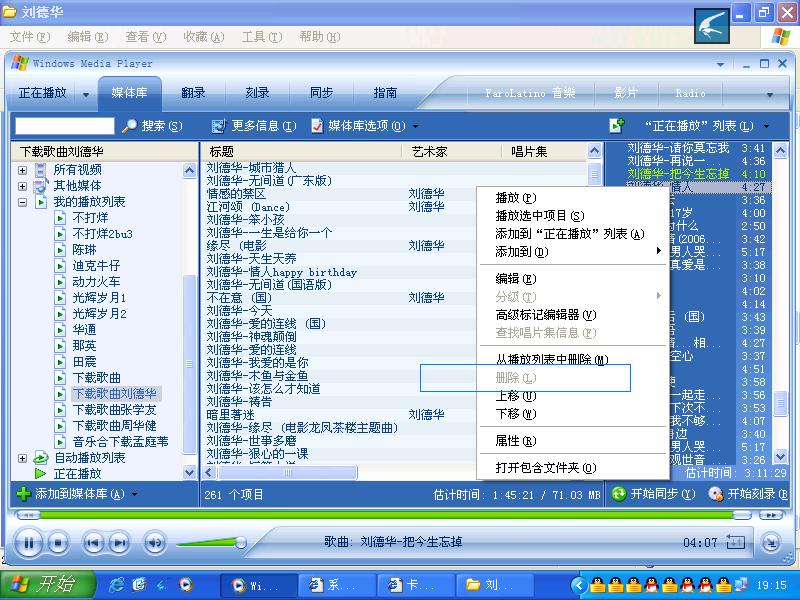Expand the 自动播放列表 tree node
Viewport: 800px width, 600px height.
pyautogui.click(x=22, y=458)
